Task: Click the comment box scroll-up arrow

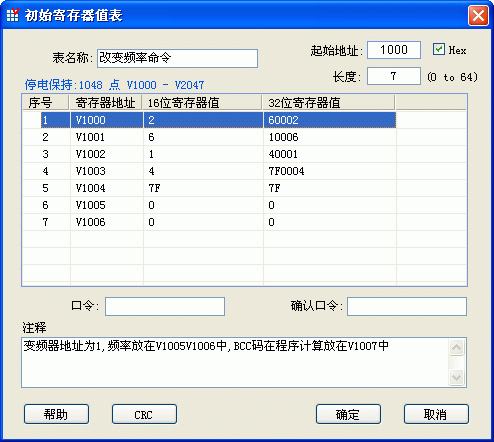Action: pos(456,348)
